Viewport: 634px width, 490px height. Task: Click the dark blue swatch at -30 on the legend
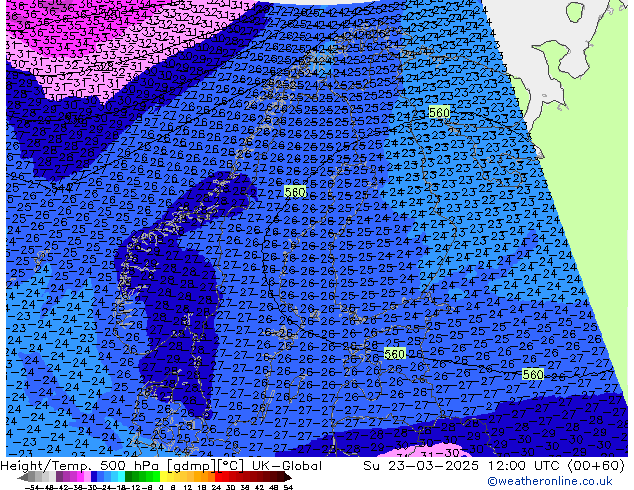click(94, 478)
